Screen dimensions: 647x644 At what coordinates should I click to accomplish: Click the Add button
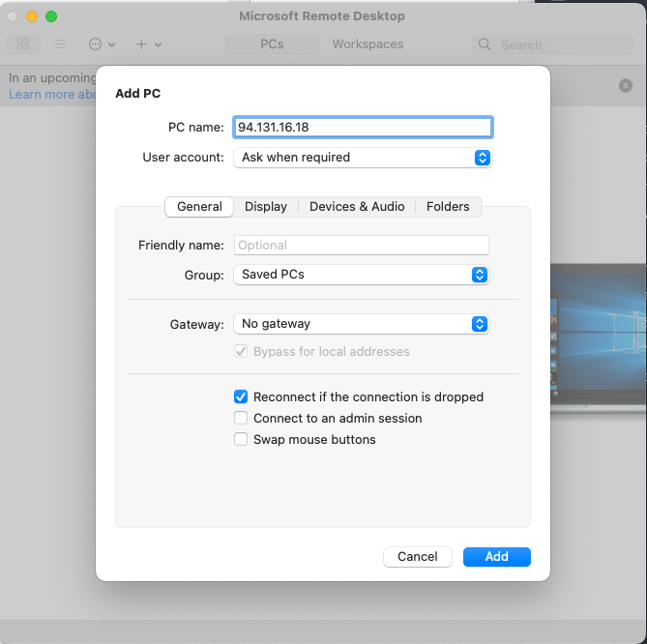click(x=496, y=557)
